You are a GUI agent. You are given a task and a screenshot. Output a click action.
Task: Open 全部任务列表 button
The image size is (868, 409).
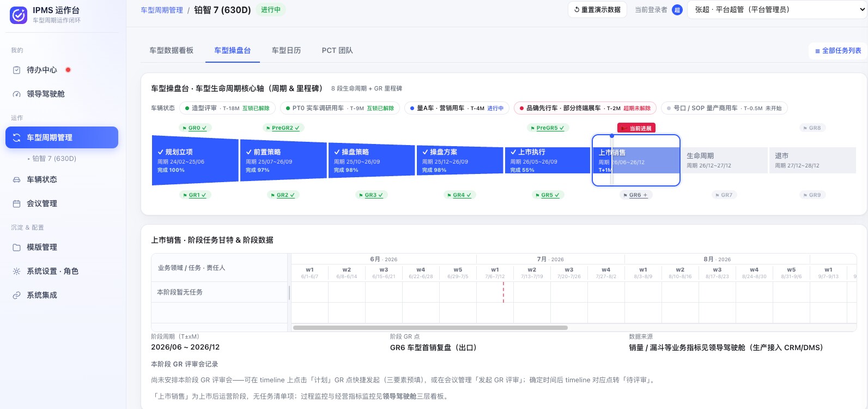point(838,51)
